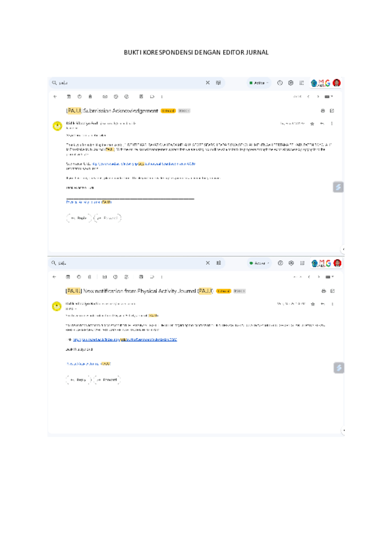Expand Active status dropdown in the top screenshot
The image size is (392, 554).
(259, 83)
